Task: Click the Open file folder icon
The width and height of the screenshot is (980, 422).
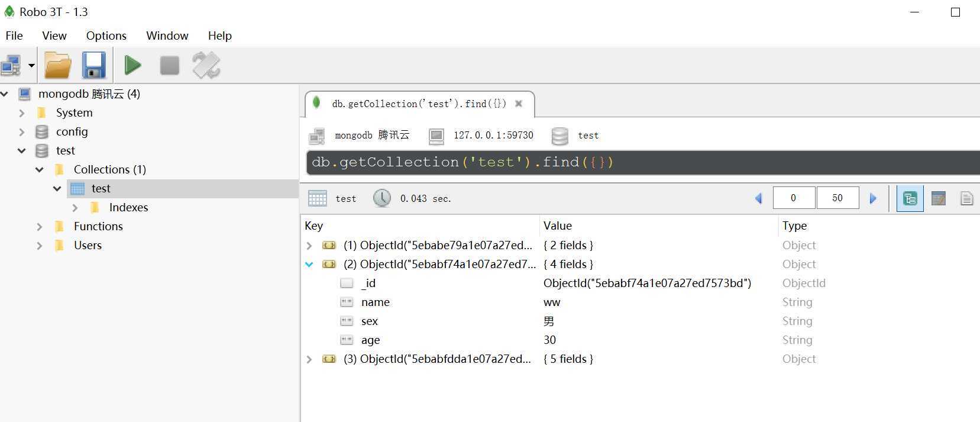Action: click(x=58, y=65)
